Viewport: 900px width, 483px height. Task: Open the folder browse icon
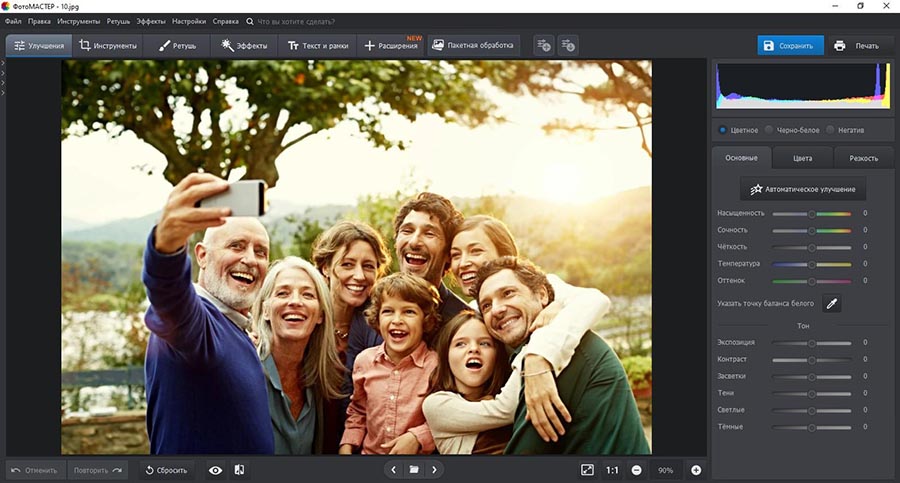click(414, 470)
